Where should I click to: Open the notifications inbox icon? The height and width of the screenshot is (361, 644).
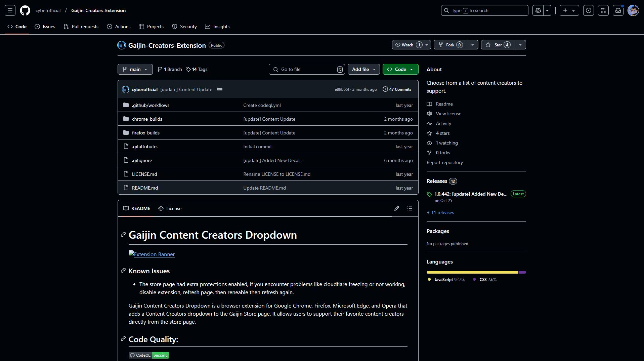[x=618, y=10]
